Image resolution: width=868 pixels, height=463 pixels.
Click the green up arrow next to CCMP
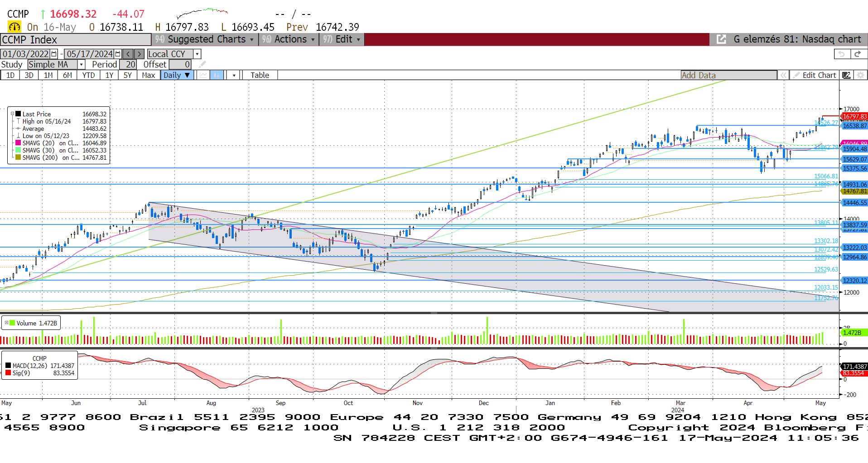pos(43,14)
